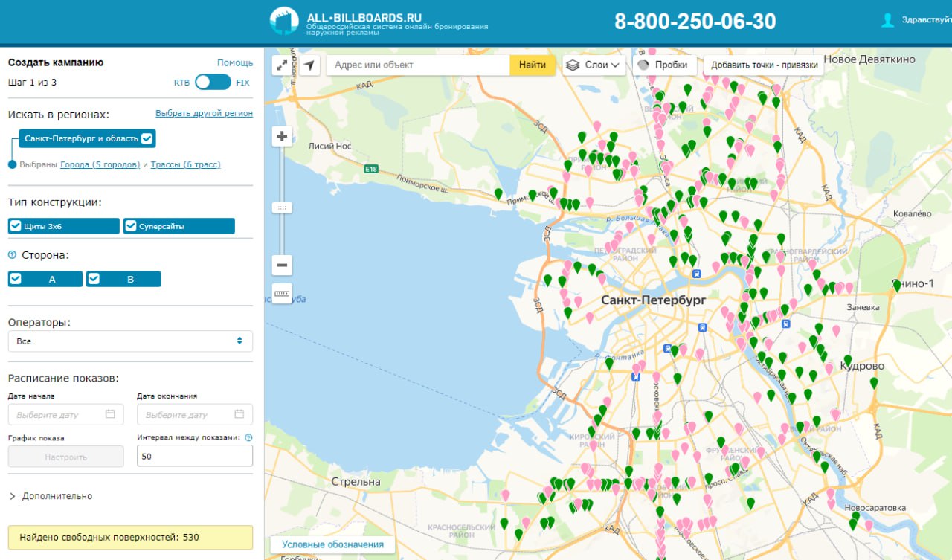Open Условные обозначения legend

point(332,544)
